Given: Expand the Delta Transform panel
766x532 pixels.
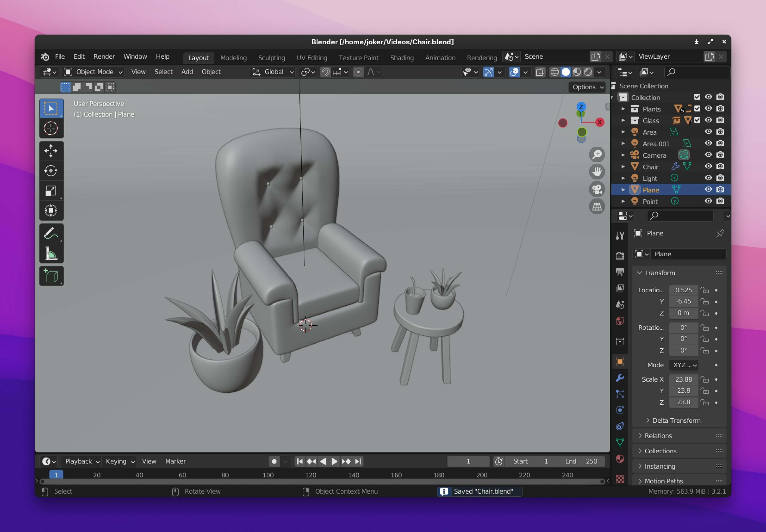Looking at the screenshot, I should (x=676, y=420).
